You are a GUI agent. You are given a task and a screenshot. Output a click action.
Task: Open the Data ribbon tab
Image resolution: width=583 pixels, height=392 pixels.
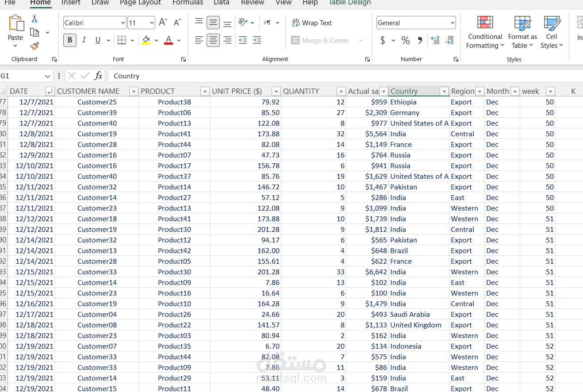tap(221, 3)
